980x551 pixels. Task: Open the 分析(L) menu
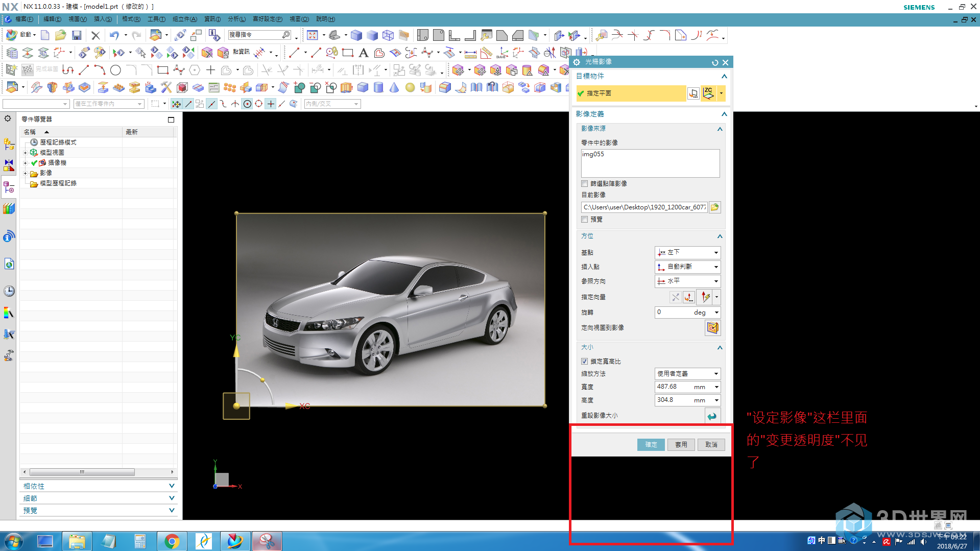point(236,19)
